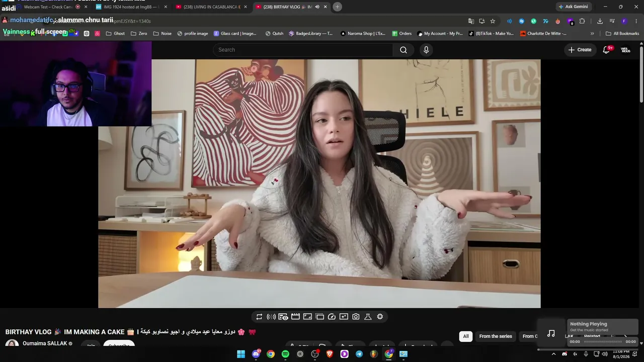The image size is (644, 362).
Task: Expand hidden bookmarks chevron
Action: 592,34
